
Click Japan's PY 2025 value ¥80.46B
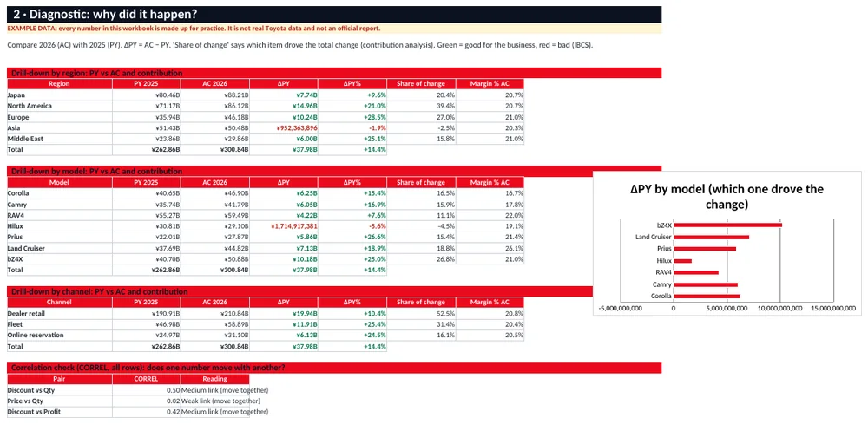point(147,95)
